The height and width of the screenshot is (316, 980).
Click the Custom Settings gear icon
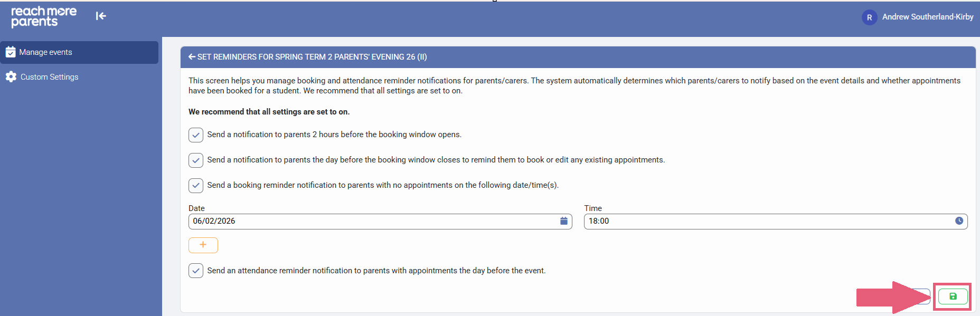pyautogui.click(x=11, y=77)
